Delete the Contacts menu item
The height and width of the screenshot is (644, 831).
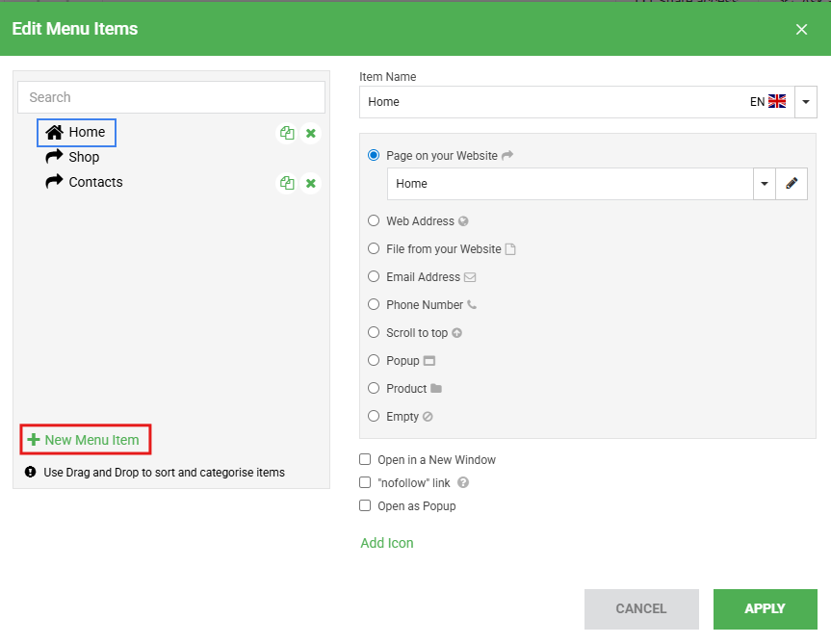310,183
